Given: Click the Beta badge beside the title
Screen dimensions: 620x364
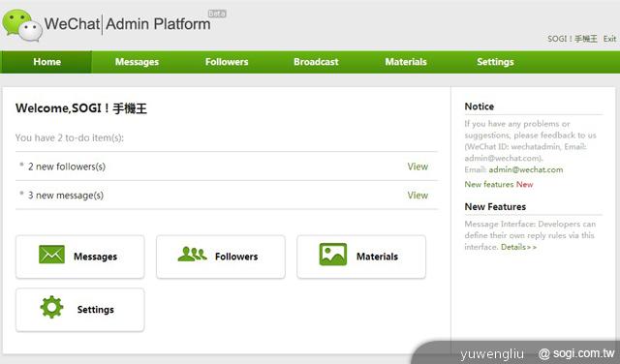Looking at the screenshot, I should 217,14.
